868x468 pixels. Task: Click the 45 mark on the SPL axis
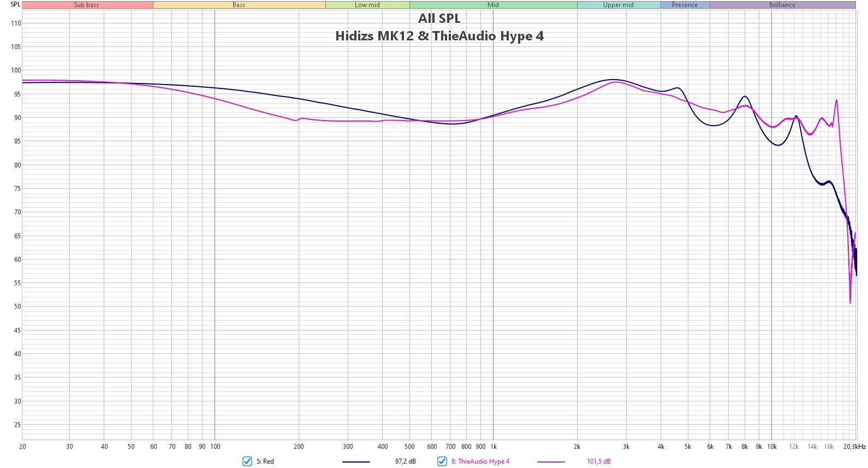[17, 331]
